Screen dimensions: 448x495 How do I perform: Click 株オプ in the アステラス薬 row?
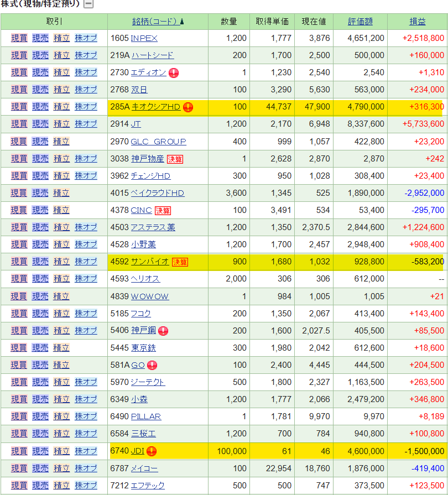86,227
